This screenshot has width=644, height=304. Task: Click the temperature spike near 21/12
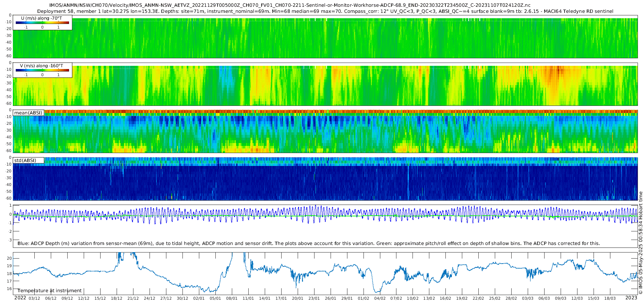tap(133, 255)
